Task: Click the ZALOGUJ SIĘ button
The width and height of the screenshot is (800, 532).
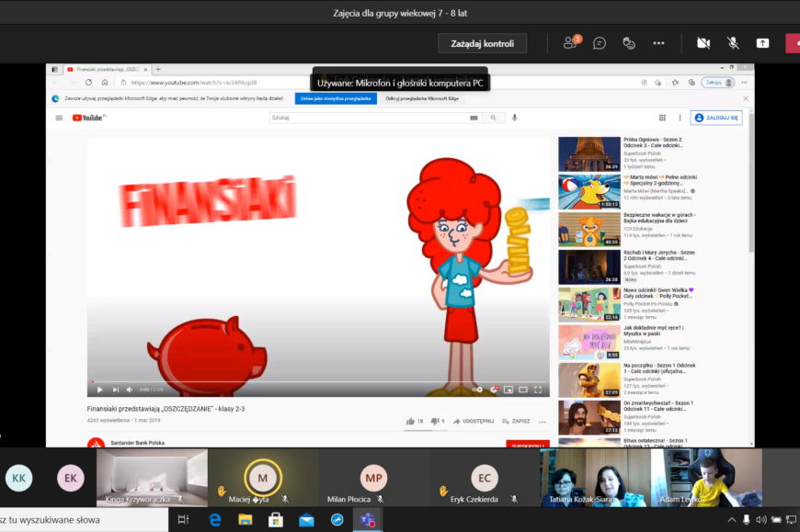Action: pyautogui.click(x=716, y=118)
